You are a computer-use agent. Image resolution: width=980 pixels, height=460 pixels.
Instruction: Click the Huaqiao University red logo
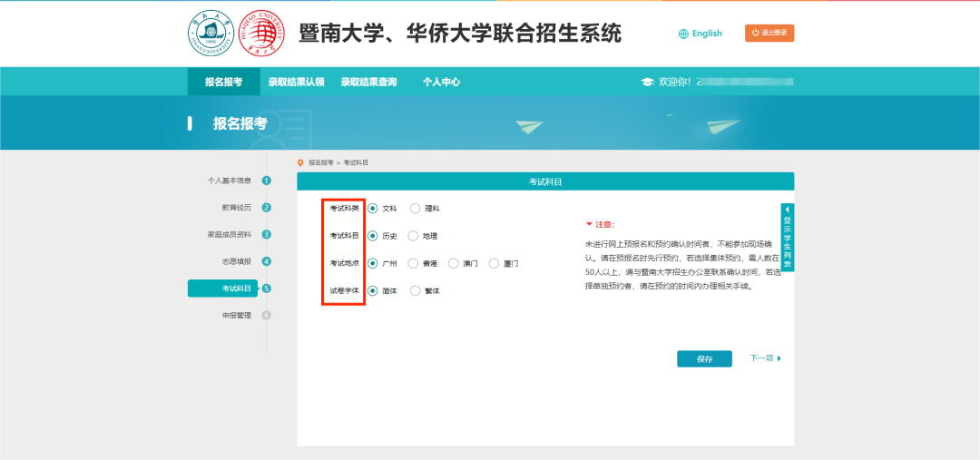tap(262, 34)
